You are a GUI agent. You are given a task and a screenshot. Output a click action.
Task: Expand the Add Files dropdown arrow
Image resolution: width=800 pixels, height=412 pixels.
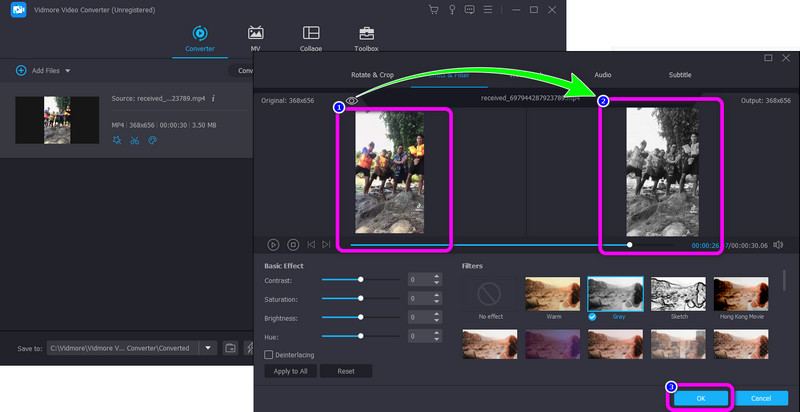click(68, 71)
